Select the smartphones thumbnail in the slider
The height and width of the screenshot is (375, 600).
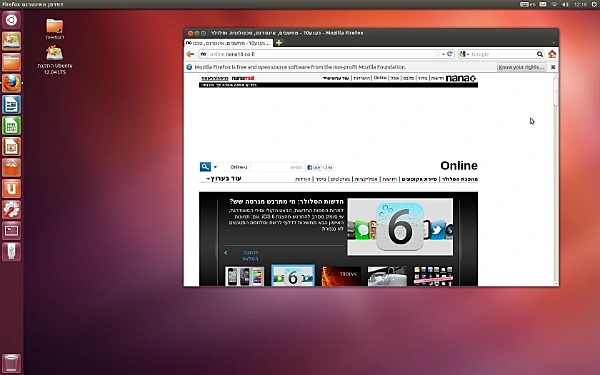245,276
